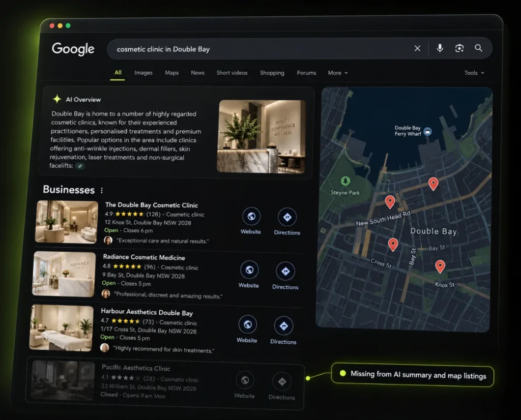The height and width of the screenshot is (420, 521).
Task: Open The Double Bay Cosmetic Clinic photo thumbnail
Action: click(x=67, y=222)
